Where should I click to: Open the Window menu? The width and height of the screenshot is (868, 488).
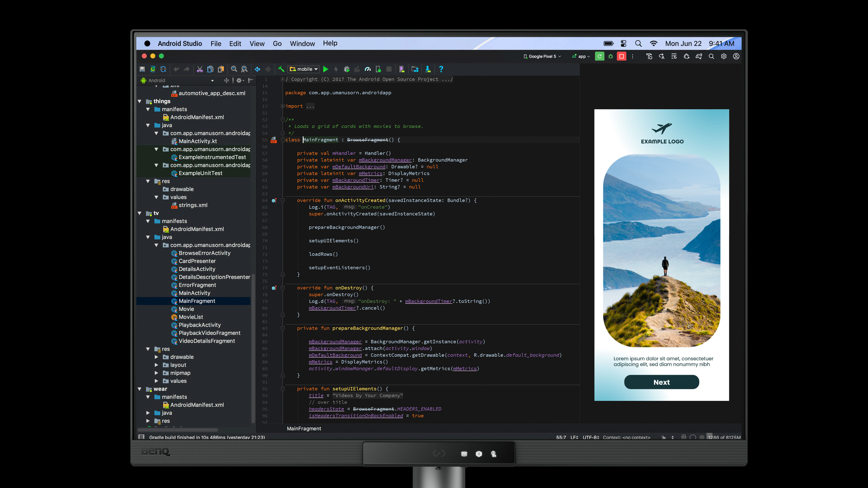302,43
